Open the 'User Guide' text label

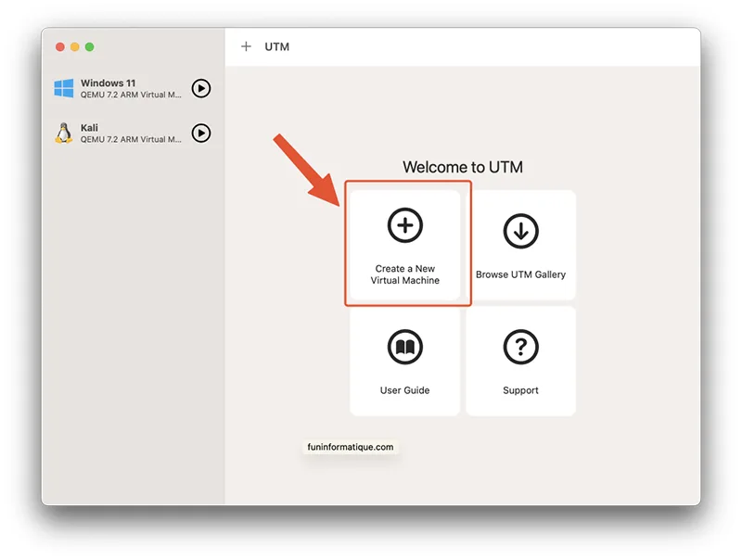pos(405,390)
